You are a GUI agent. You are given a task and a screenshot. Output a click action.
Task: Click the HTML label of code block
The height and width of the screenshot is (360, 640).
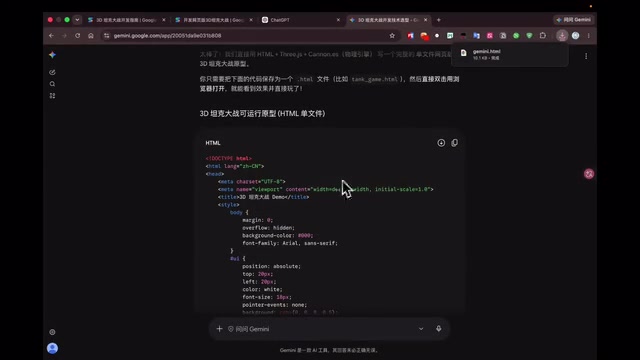[x=213, y=143]
